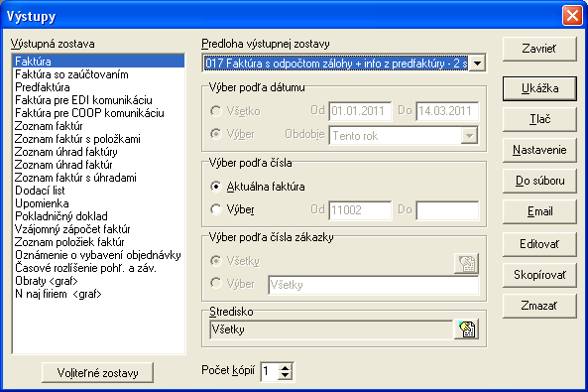Select Zoznam faktúr s úhradami
The image size is (588, 392).
99,178
